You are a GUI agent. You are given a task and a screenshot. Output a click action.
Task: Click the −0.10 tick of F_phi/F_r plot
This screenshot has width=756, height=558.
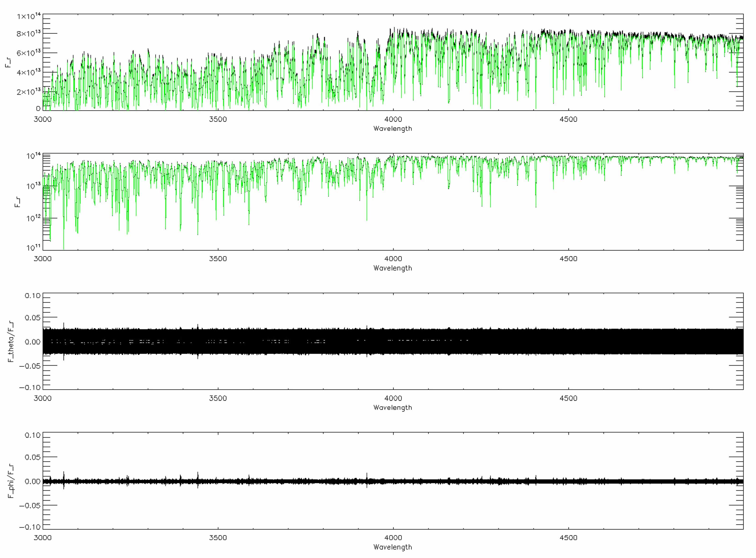coord(30,527)
